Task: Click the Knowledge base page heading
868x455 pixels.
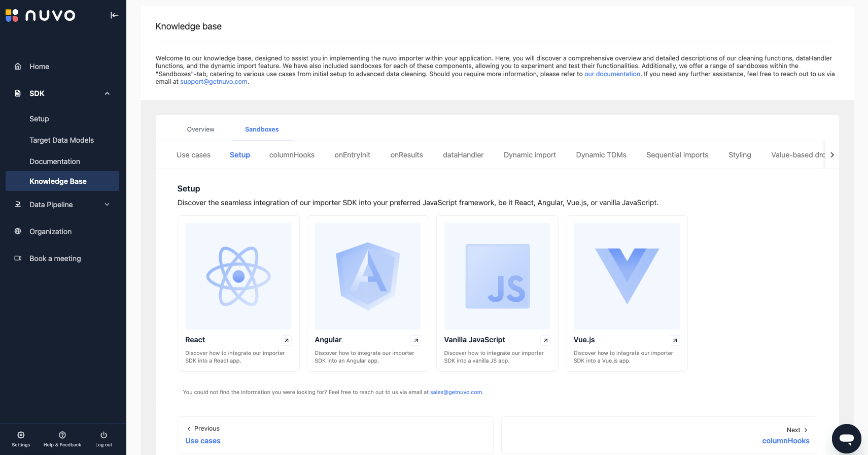Action: 188,26
